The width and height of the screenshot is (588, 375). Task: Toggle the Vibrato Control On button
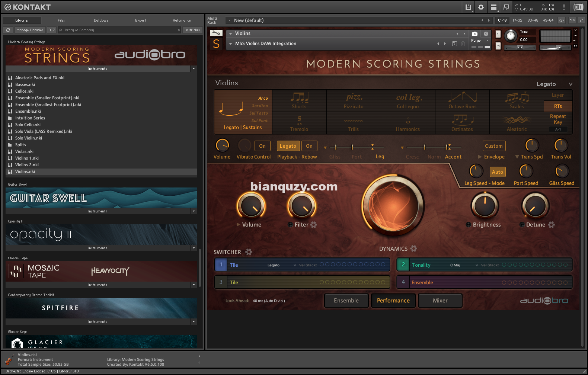tap(262, 146)
